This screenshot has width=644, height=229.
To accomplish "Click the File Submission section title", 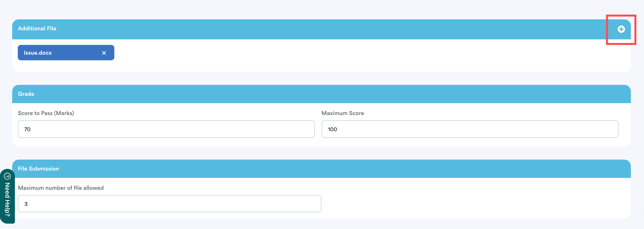I will click(x=38, y=169).
